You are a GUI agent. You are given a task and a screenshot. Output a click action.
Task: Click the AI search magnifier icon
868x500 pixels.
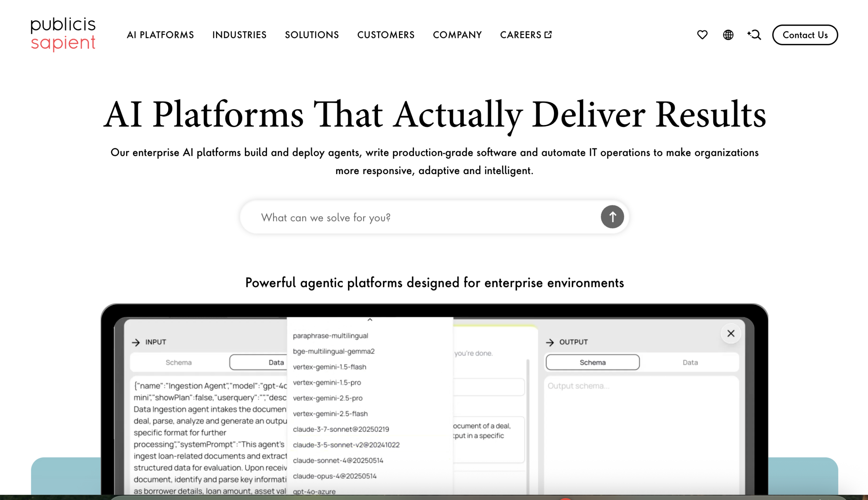coord(754,35)
